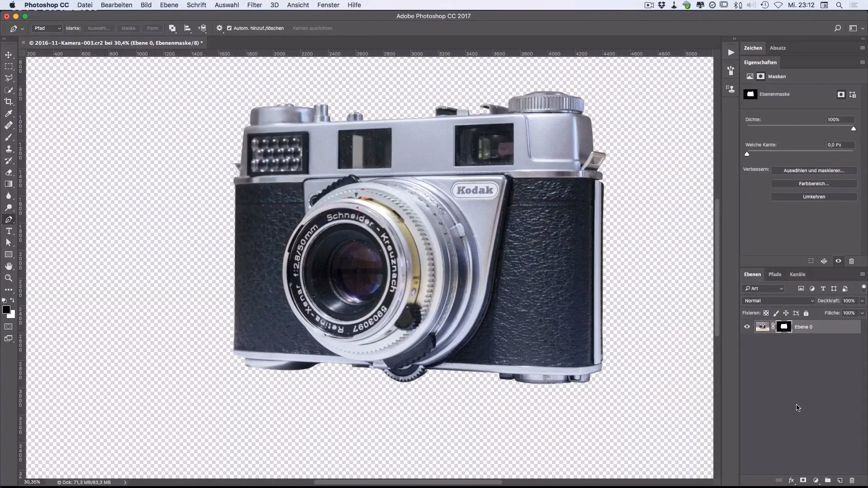Uncheck Autom. hinzuf./löschen checkbox
Image resolution: width=868 pixels, height=488 pixels.
[229, 28]
